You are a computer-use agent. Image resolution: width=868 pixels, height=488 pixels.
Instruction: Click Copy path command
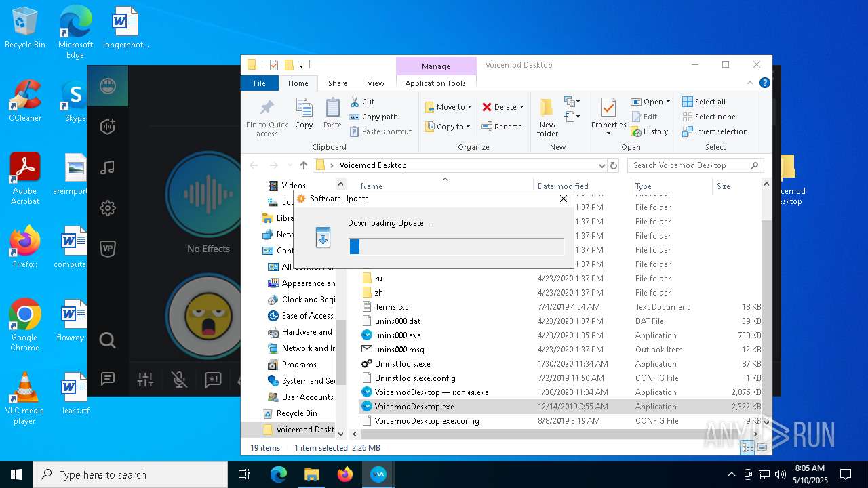tap(374, 117)
